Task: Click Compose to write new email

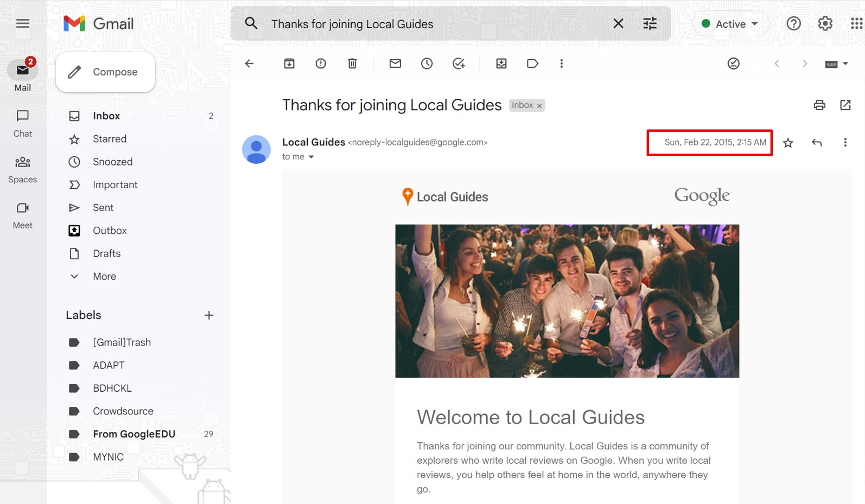Action: click(105, 72)
